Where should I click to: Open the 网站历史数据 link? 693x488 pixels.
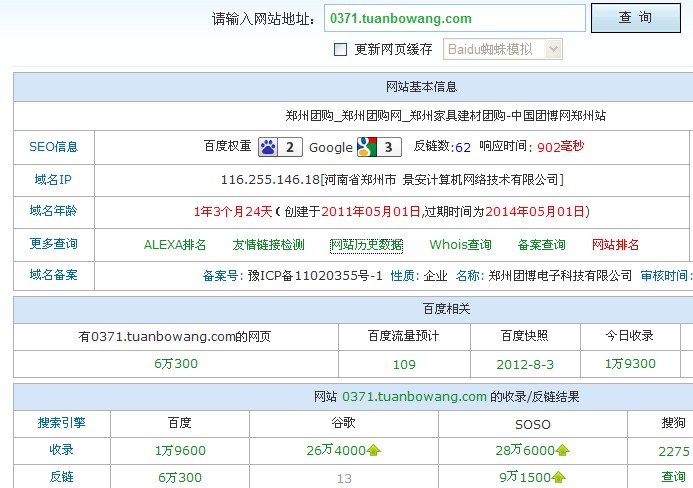367,245
